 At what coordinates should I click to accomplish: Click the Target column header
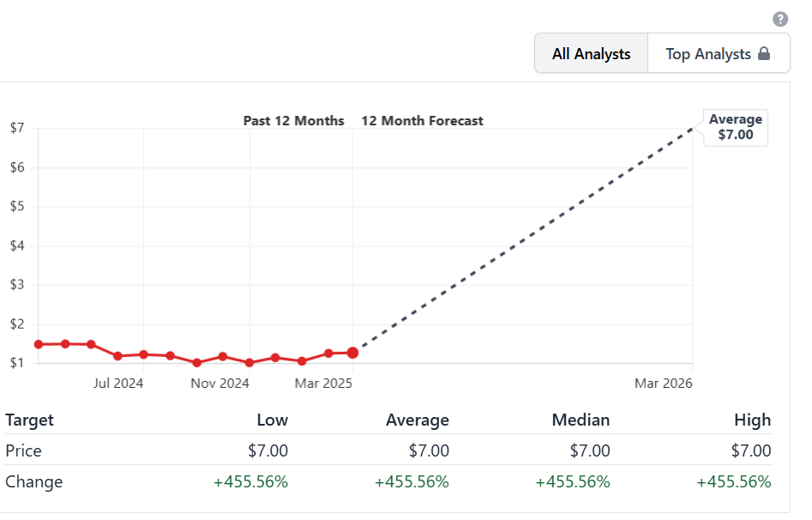[29, 420]
